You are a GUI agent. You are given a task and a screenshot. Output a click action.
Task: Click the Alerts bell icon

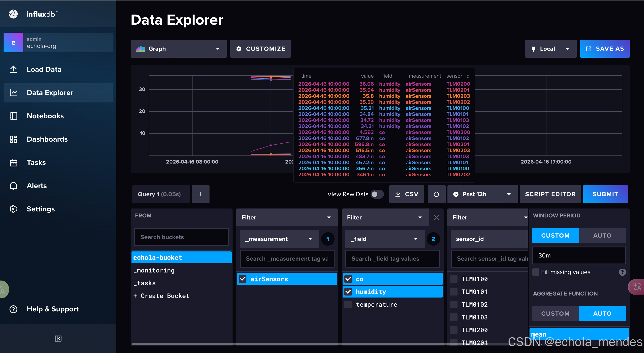(x=13, y=186)
